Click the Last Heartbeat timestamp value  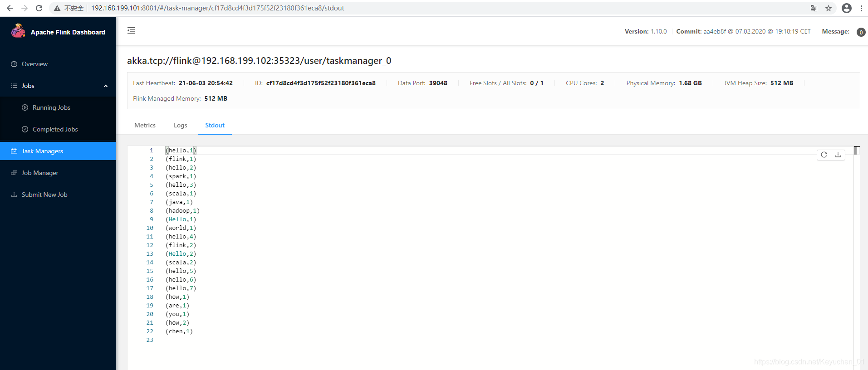click(x=206, y=83)
